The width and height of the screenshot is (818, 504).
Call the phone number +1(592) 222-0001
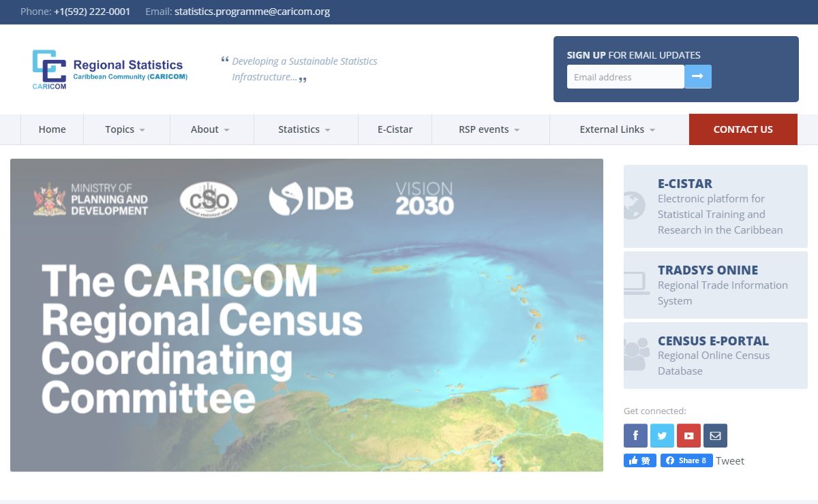[92, 12]
